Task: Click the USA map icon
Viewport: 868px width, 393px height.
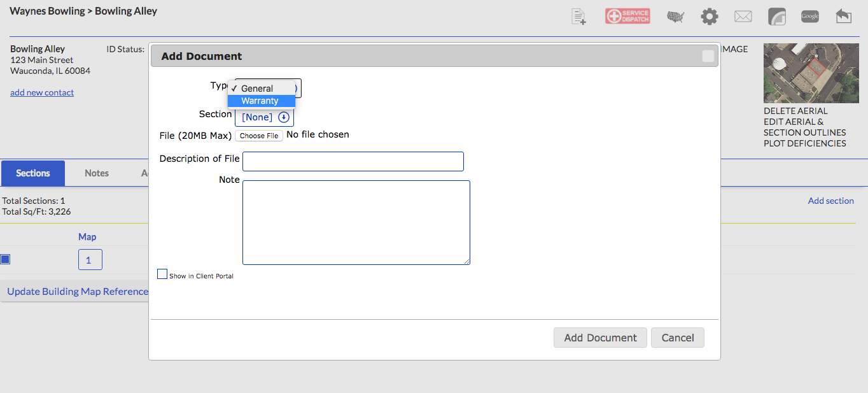Action: coord(675,17)
